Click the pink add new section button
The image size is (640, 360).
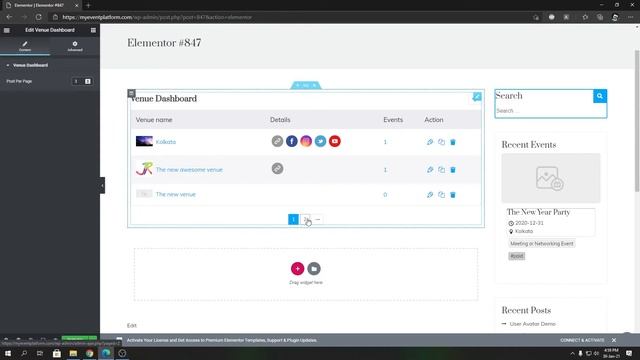coord(298,269)
